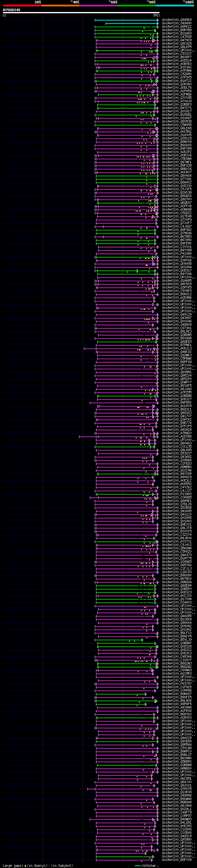Viewport: 197px width, 868px height.
Task: Select hit label UniRef100_A8J964
Action: click(x=177, y=806)
